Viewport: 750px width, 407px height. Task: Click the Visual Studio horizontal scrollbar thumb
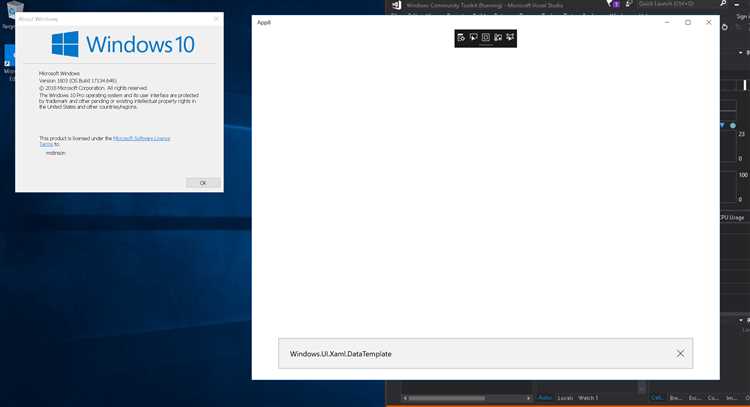pyautogui.click(x=446, y=398)
